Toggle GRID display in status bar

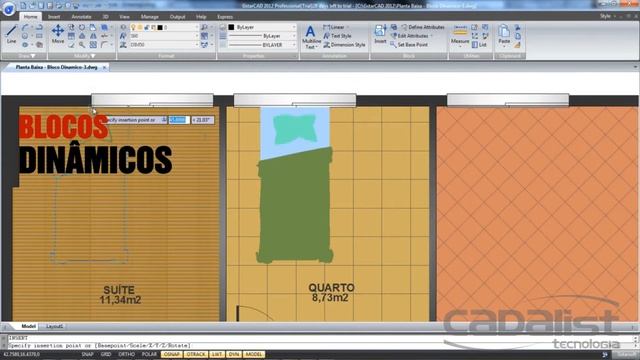106,354
